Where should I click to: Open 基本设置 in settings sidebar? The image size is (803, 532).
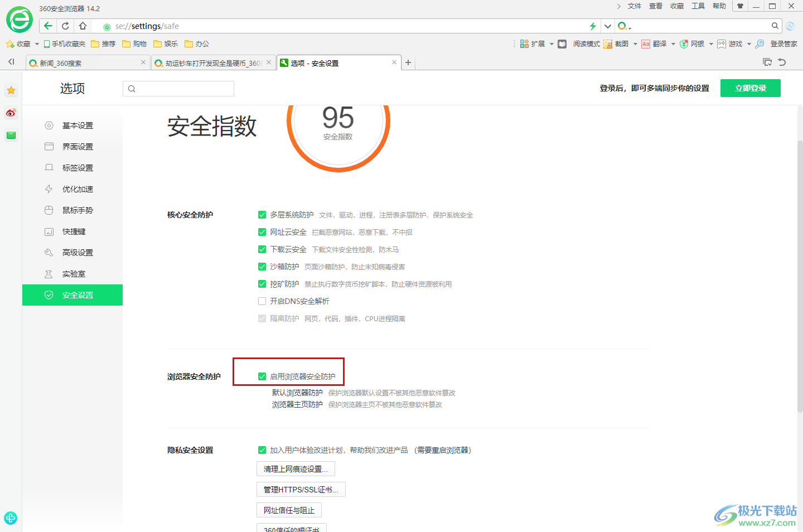(72, 125)
